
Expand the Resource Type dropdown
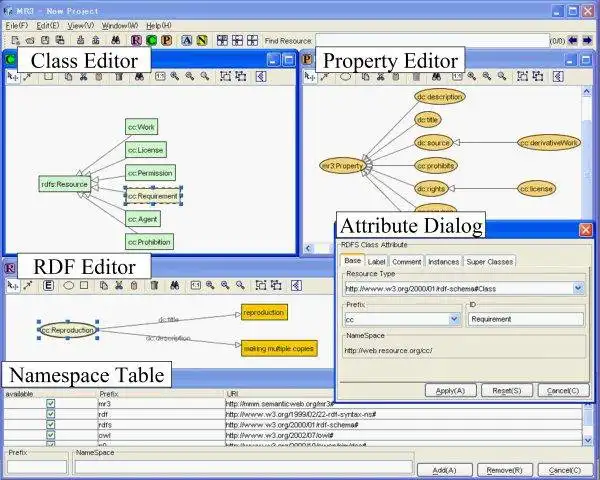(x=578, y=288)
